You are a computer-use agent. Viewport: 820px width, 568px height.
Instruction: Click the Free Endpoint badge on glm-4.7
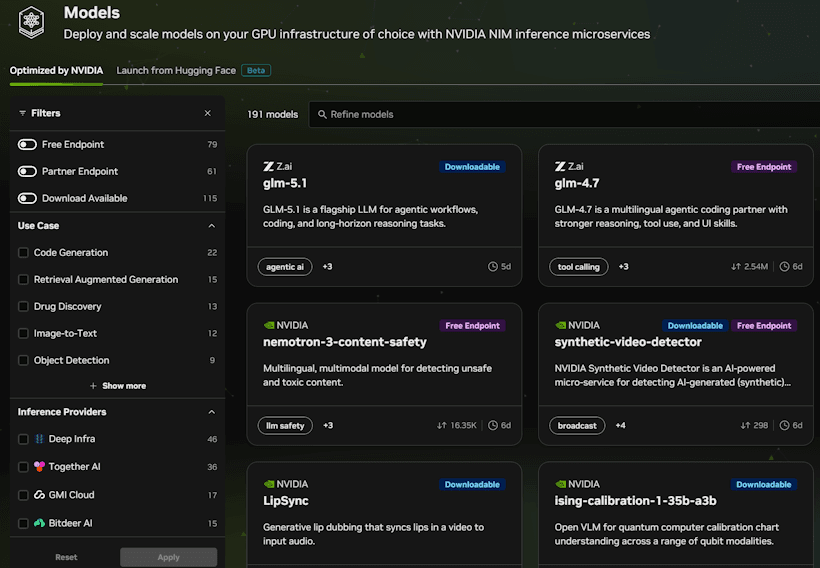[764, 167]
